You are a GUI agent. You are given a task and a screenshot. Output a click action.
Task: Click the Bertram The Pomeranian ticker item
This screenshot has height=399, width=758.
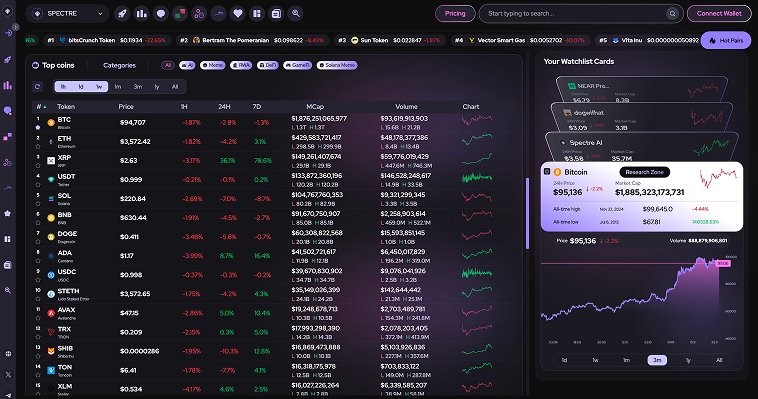[x=252, y=41]
